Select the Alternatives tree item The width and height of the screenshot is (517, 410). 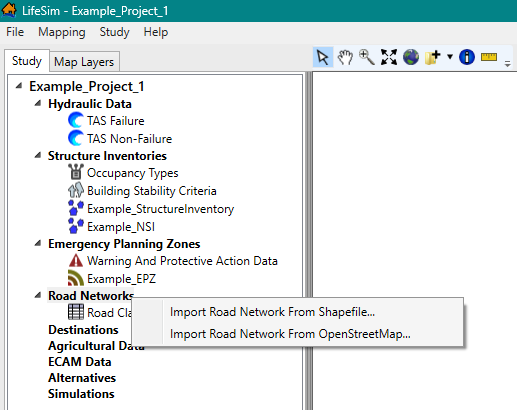click(x=82, y=378)
